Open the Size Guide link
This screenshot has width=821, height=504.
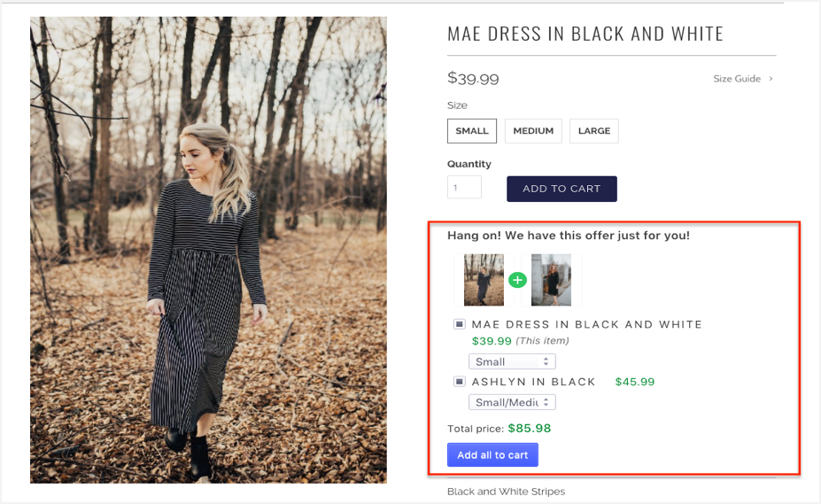coord(737,79)
